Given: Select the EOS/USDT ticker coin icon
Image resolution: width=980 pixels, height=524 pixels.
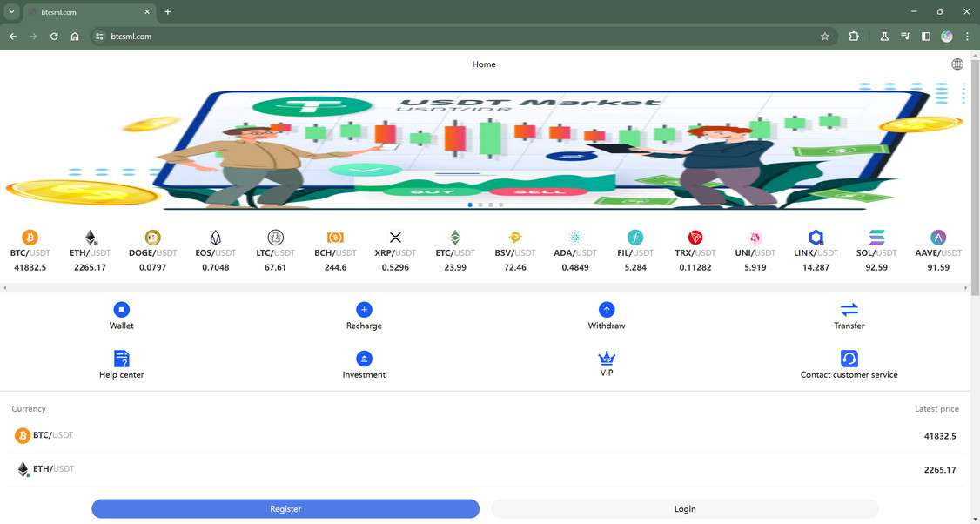Looking at the screenshot, I should click(x=216, y=238).
